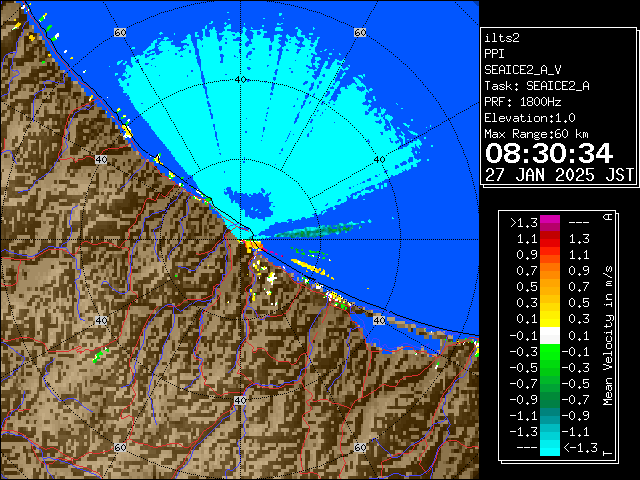Image resolution: width=640 pixels, height=480 pixels.
Task: Click the bright green velocity scale swatch
Action: 550,352
